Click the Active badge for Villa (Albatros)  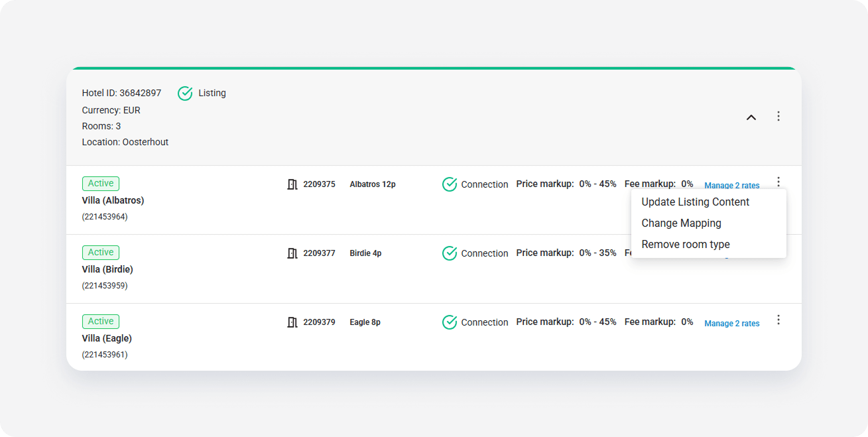[x=101, y=184]
